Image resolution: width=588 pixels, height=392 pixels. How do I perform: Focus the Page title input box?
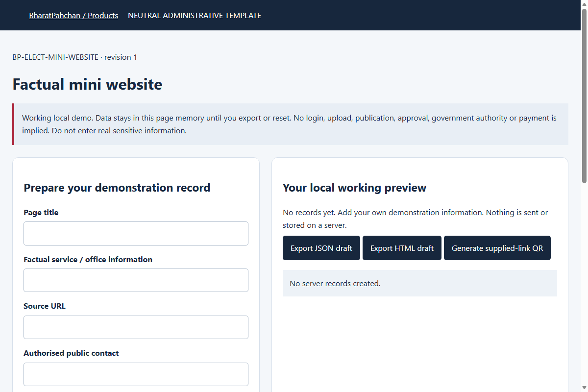pyautogui.click(x=136, y=233)
